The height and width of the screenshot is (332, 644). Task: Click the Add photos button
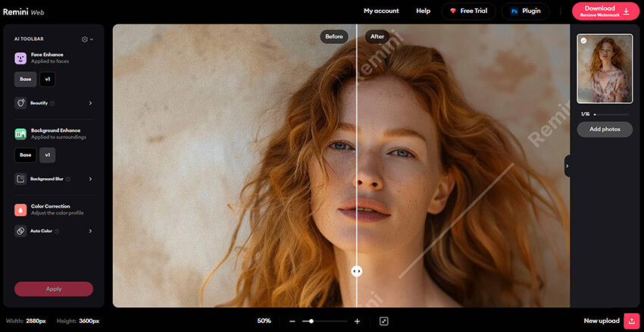pyautogui.click(x=605, y=130)
